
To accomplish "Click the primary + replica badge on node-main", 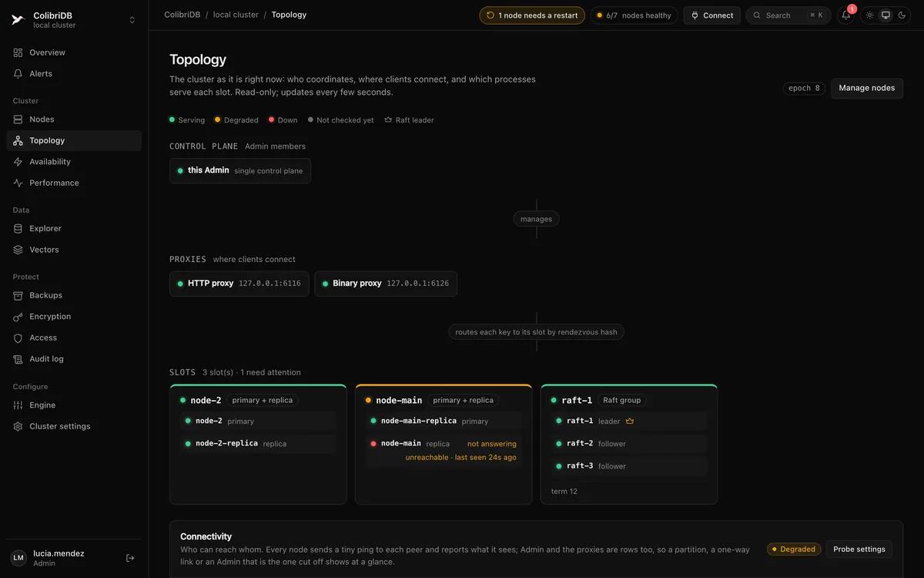I will click(x=463, y=400).
